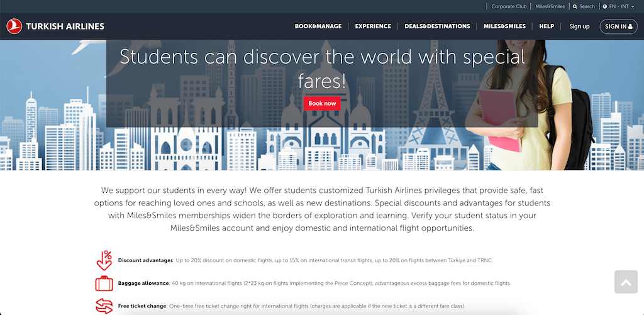Open the Experience menu
The width and height of the screenshot is (644, 315).
point(373,26)
